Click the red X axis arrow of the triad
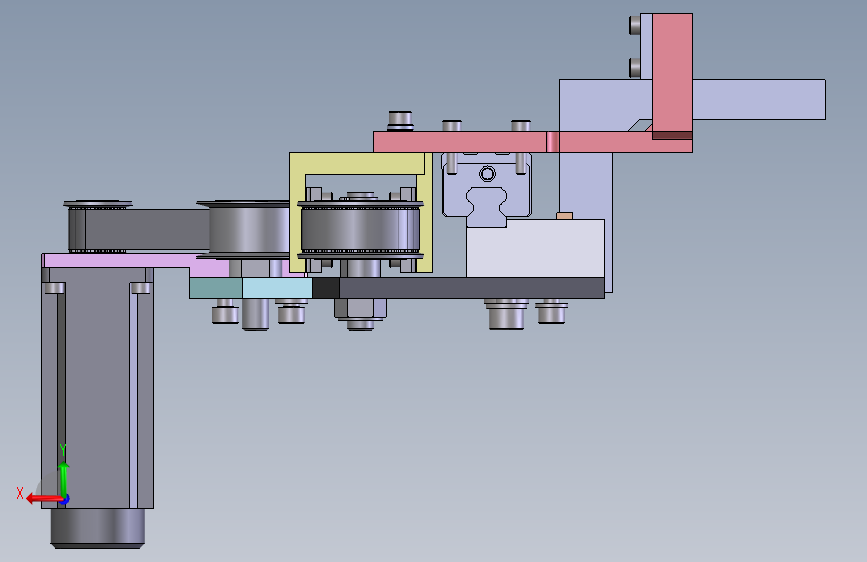Image resolution: width=867 pixels, height=562 pixels. [x=43, y=499]
